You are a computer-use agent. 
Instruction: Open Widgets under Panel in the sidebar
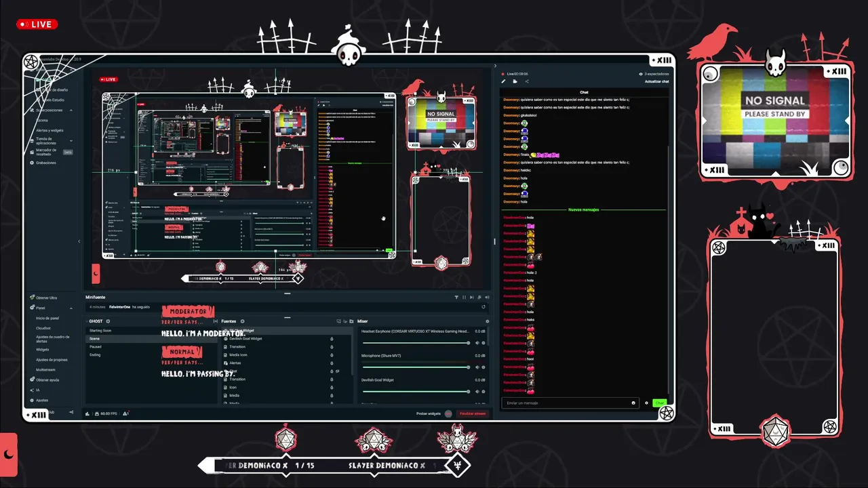point(43,350)
